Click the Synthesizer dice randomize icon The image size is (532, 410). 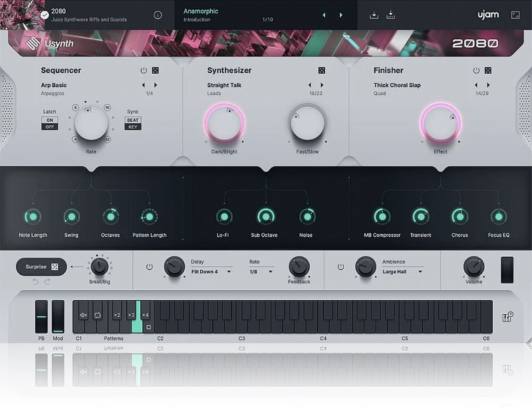coord(322,71)
